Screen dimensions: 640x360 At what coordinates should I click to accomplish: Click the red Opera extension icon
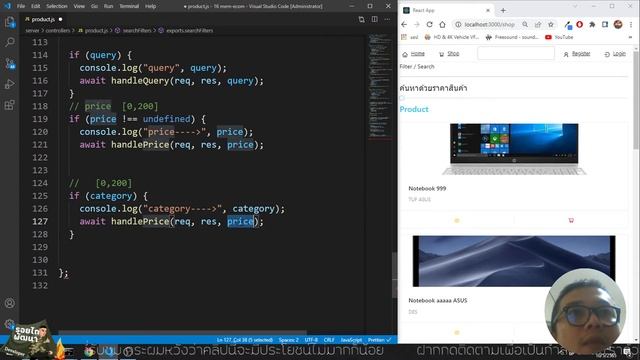[580, 24]
